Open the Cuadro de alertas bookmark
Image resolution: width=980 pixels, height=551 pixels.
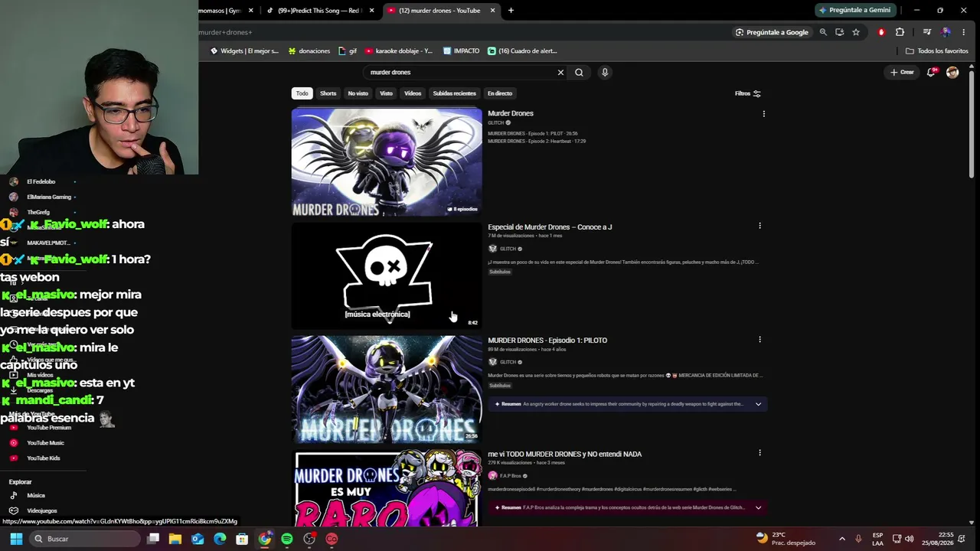523,51
